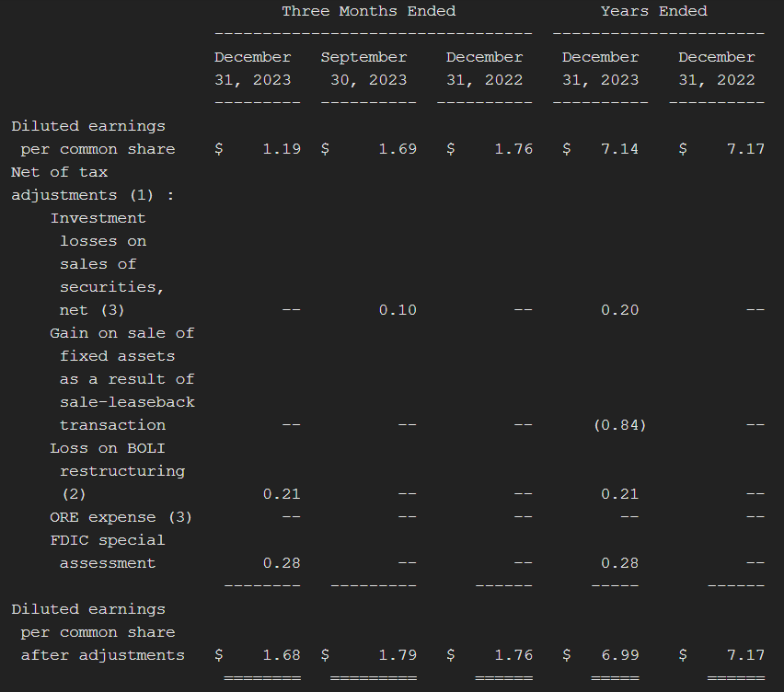Select the "September 30, 2023" column heading
This screenshot has height=692, width=784.
pos(363,68)
